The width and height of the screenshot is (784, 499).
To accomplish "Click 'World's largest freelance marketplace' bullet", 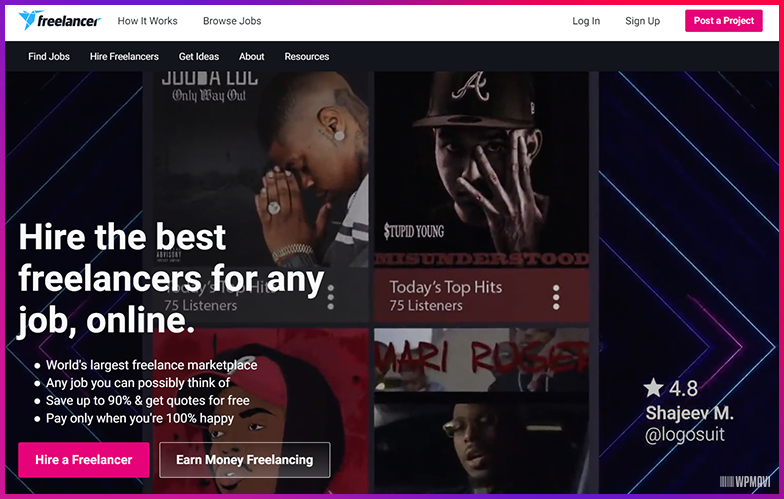I will [152, 365].
